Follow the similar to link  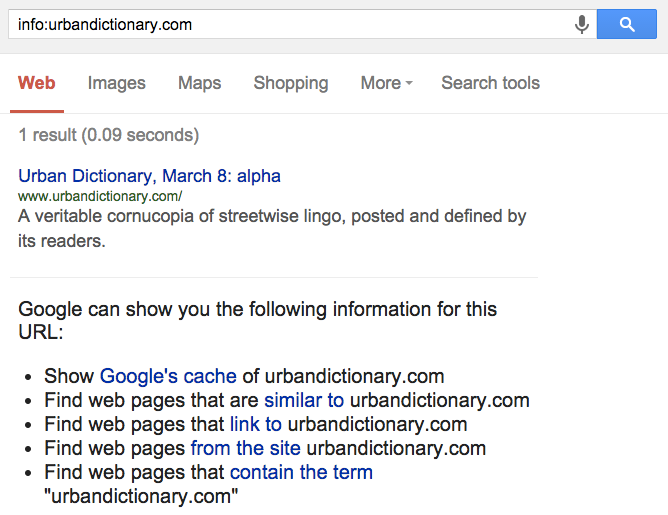click(303, 401)
